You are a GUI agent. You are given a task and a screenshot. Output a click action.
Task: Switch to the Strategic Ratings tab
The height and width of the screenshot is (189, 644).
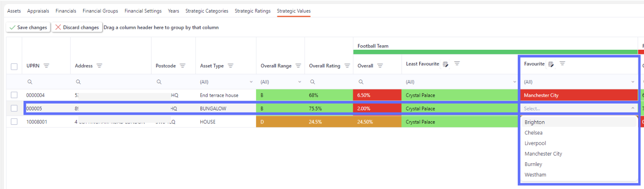pos(252,11)
